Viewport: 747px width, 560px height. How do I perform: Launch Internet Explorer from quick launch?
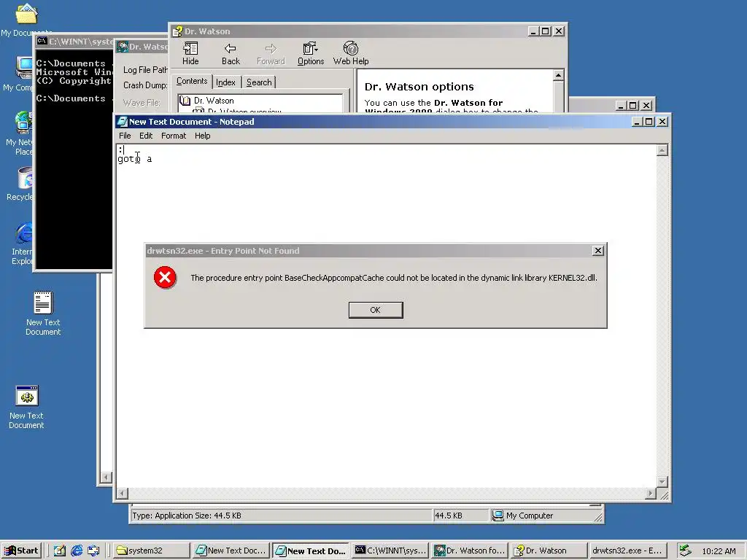tap(77, 551)
